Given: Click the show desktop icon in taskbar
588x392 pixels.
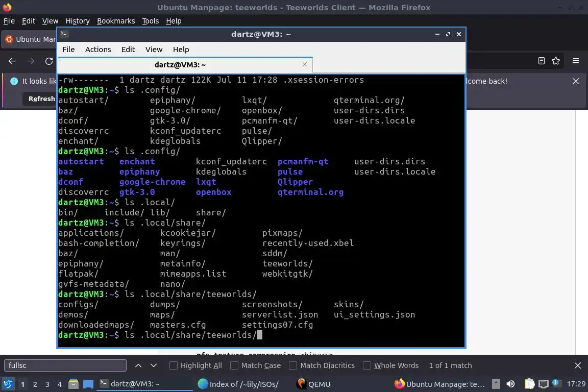Looking at the screenshot, I should point(88,384).
